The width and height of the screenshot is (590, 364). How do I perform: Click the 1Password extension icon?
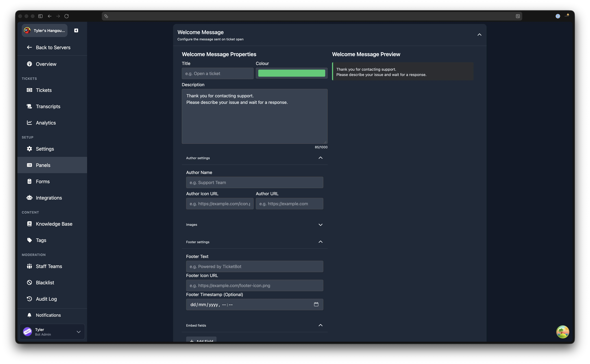[x=558, y=16]
